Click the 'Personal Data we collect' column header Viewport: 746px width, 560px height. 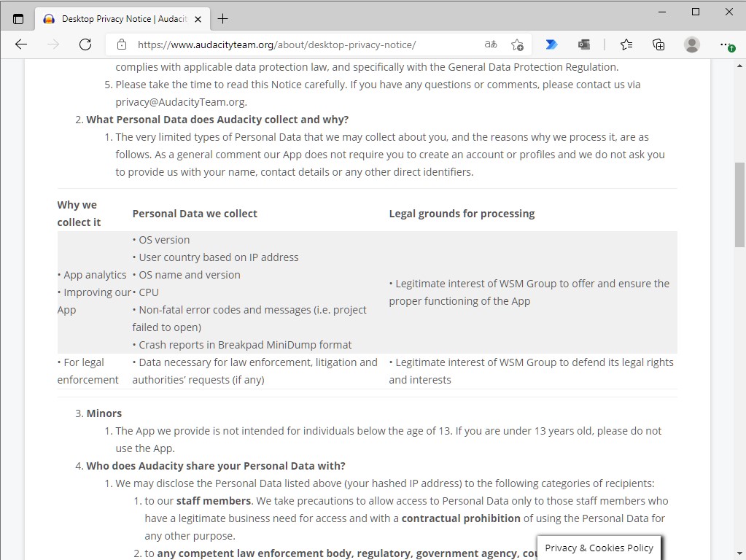point(195,214)
